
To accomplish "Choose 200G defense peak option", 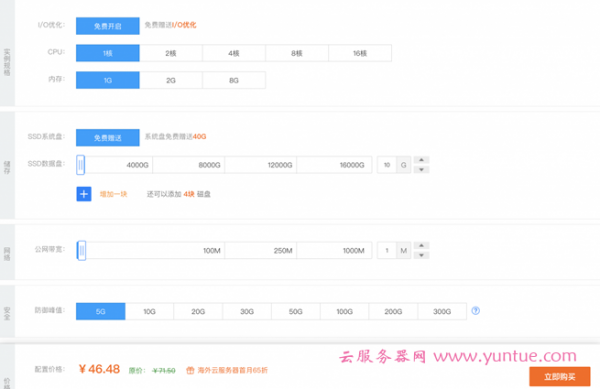I will pyautogui.click(x=393, y=311).
